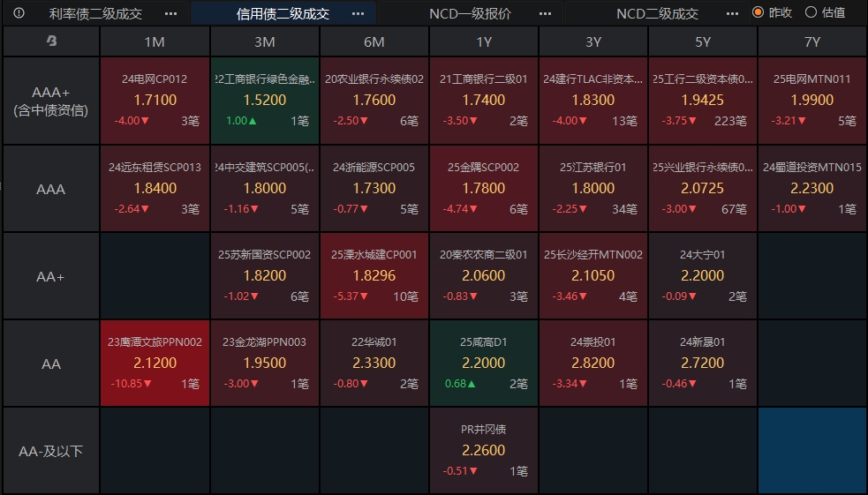The image size is (868, 495).
Task: Open the 20秦农农商二级01 cell
Action: [484, 276]
